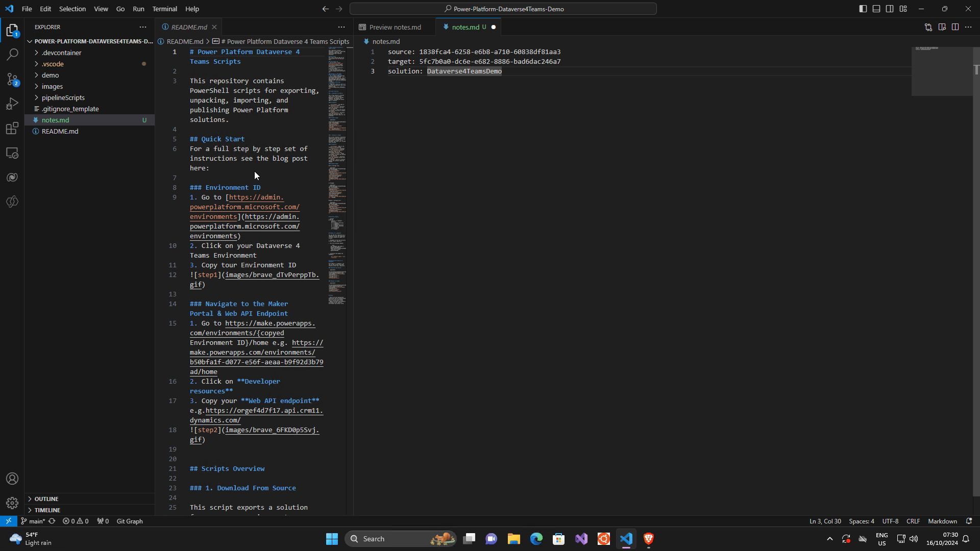Open the Terminal menu
The image size is (980, 551).
pyautogui.click(x=164, y=9)
